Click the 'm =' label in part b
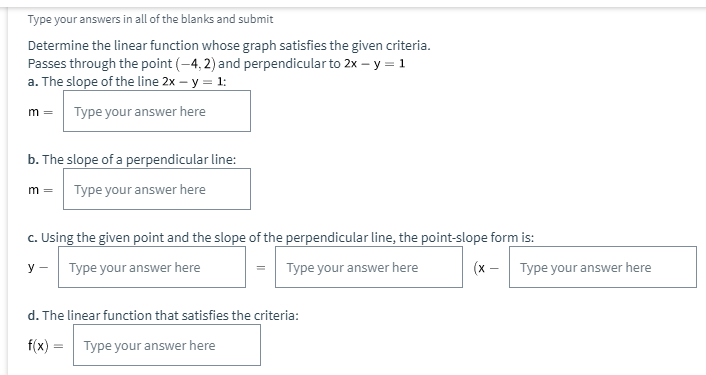706x375 pixels. click(41, 190)
